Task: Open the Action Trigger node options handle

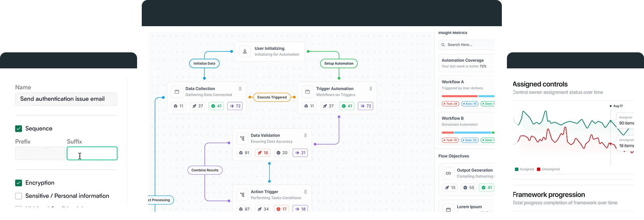Action: pos(305,192)
